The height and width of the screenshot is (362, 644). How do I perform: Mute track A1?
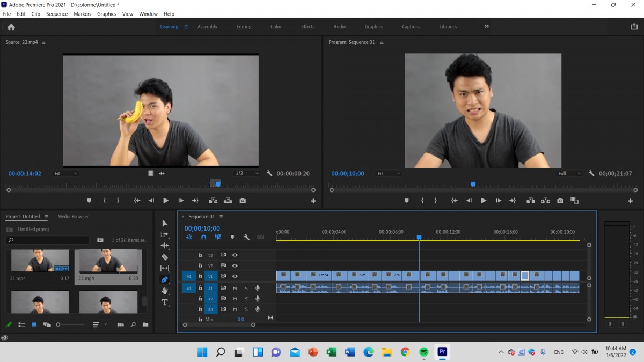point(235,289)
